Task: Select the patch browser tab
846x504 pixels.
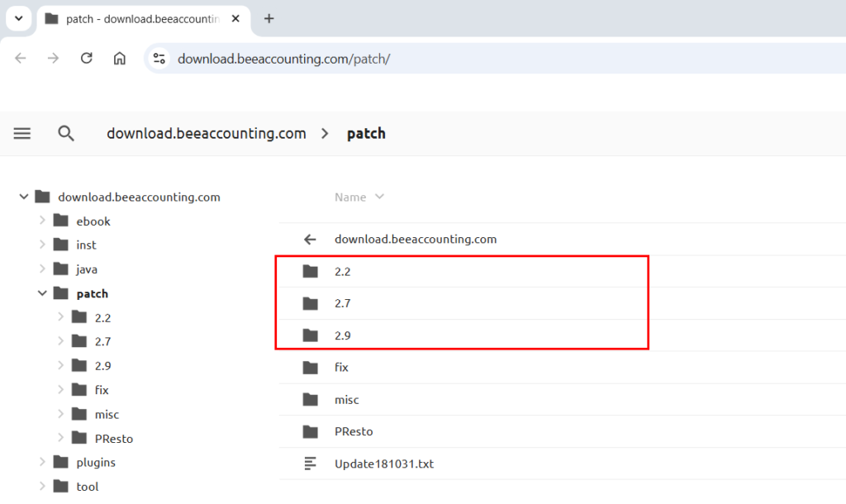Action: [x=140, y=19]
